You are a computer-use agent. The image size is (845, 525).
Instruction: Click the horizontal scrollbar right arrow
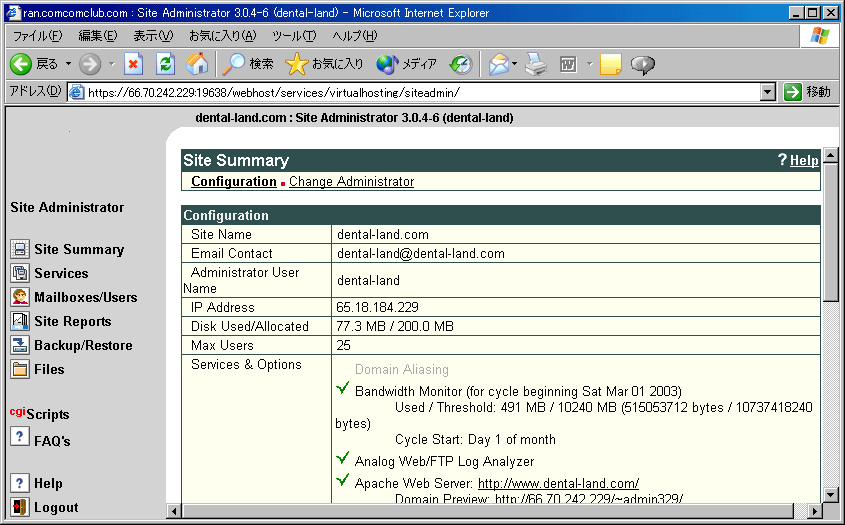click(x=815, y=510)
